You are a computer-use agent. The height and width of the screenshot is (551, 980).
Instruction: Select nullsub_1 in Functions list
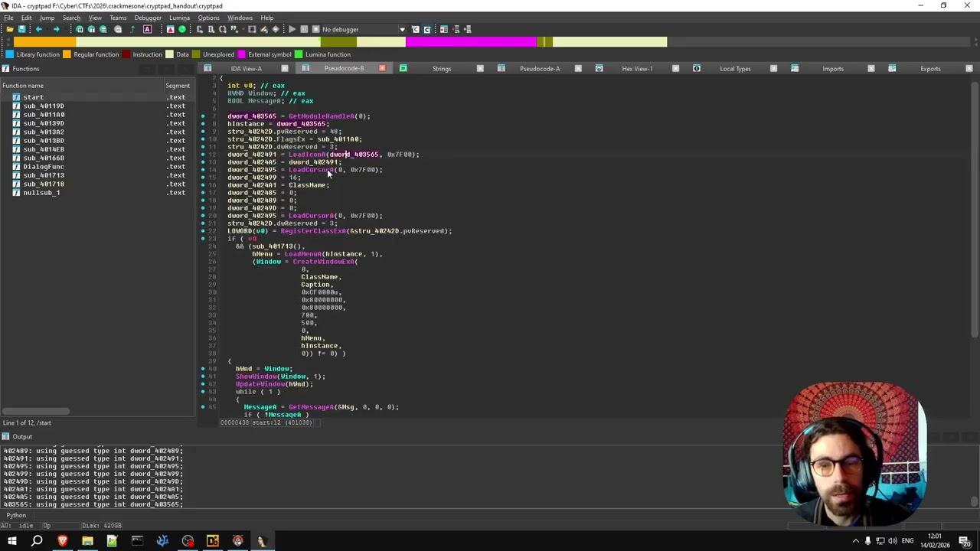click(x=97, y=193)
